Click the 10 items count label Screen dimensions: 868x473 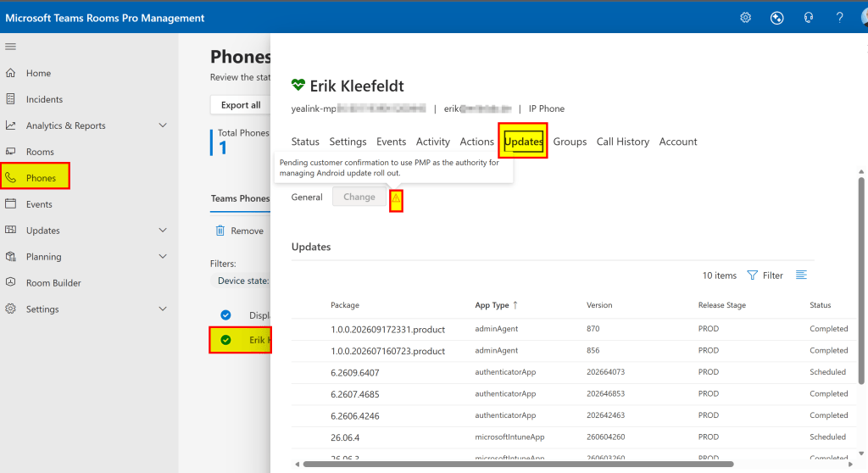coord(719,275)
